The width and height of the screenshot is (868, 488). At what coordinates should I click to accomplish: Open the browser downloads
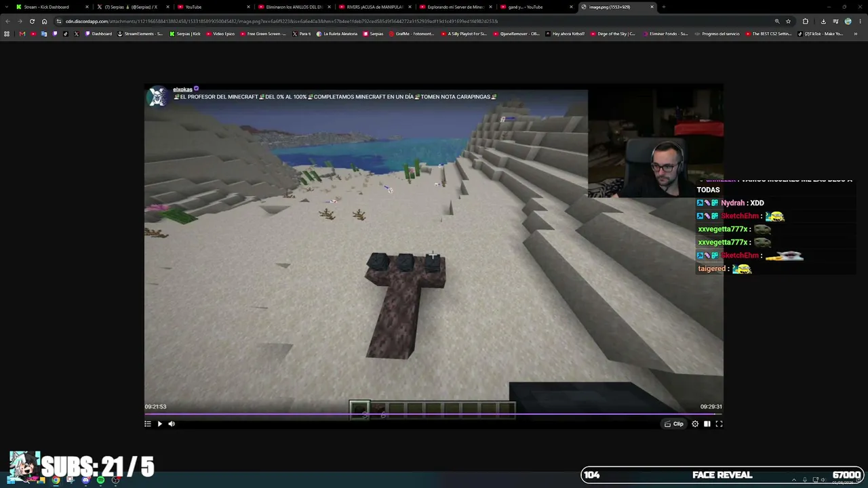(x=823, y=21)
